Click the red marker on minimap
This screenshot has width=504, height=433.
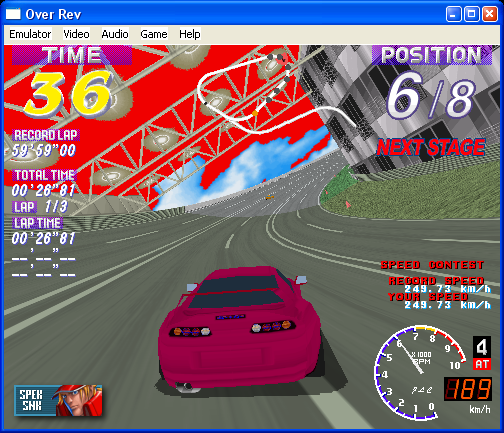tap(283, 58)
